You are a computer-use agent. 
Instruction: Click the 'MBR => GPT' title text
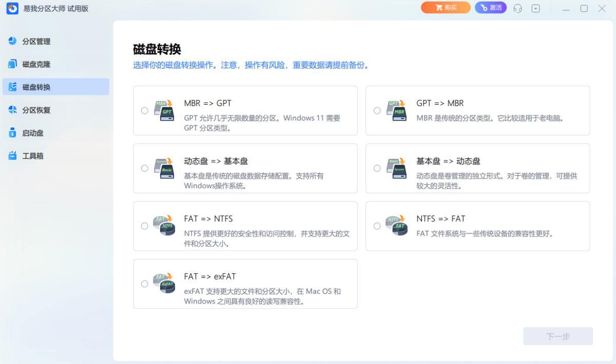click(208, 103)
